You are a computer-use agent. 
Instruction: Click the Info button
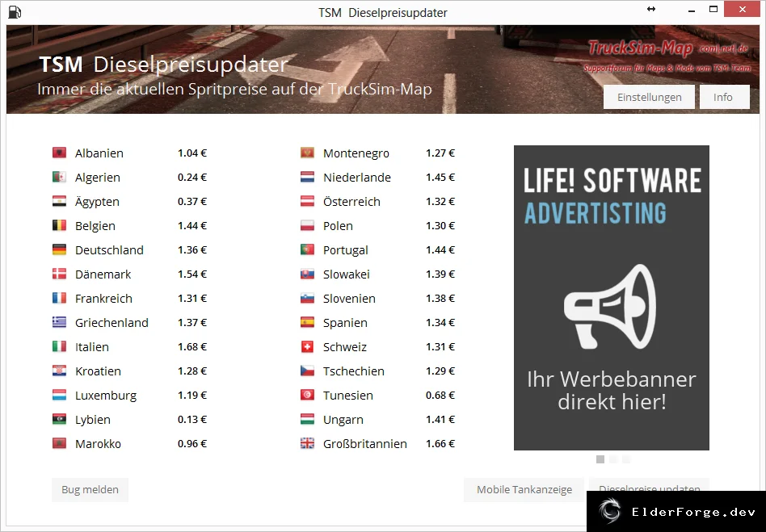pos(725,97)
